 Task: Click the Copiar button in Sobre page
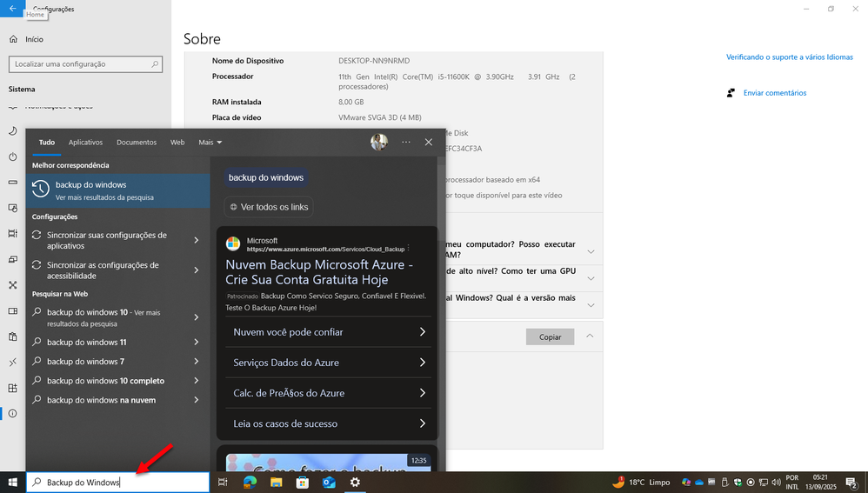pyautogui.click(x=550, y=337)
